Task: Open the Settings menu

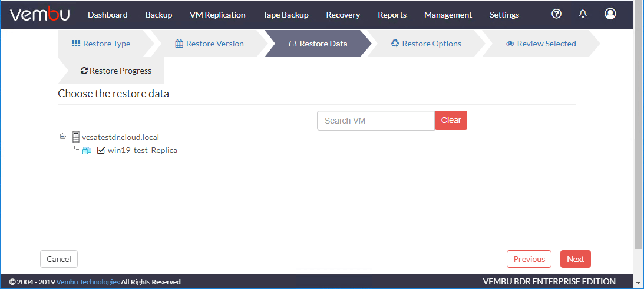Action: (x=504, y=15)
